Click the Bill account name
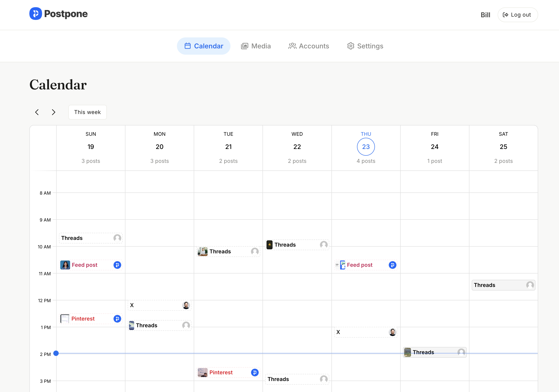 485,15
